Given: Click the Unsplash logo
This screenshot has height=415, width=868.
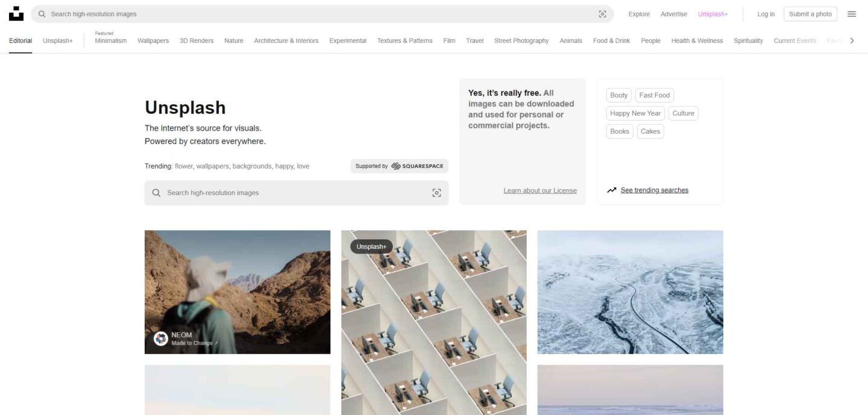Looking at the screenshot, I should 16,13.
